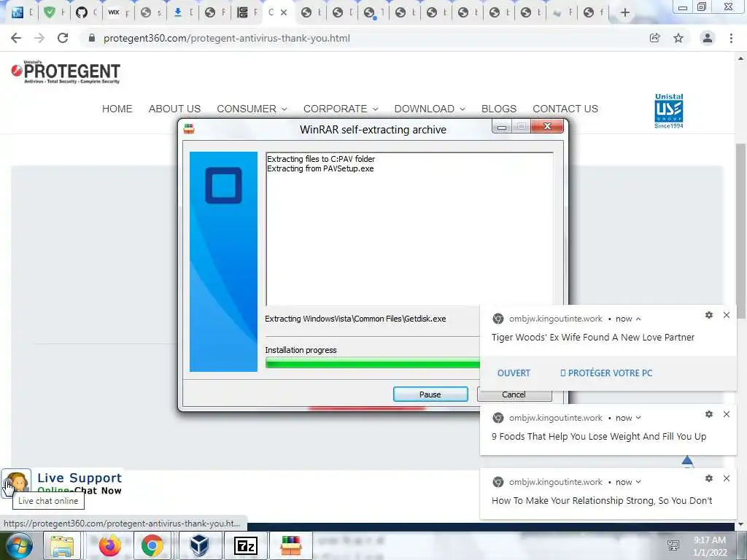
Task: Click the taskbar clock showing 9:17 AM
Action: click(710, 545)
